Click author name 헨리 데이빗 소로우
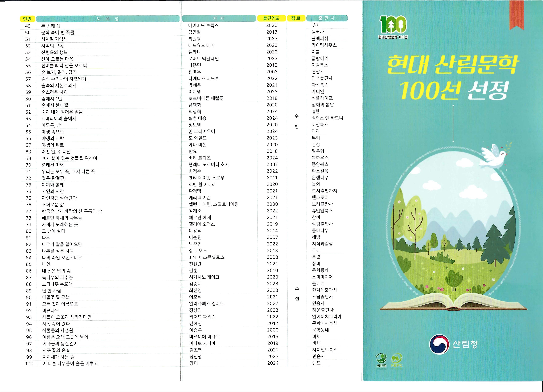Viewport: 543px width, 392px height. coord(207,178)
